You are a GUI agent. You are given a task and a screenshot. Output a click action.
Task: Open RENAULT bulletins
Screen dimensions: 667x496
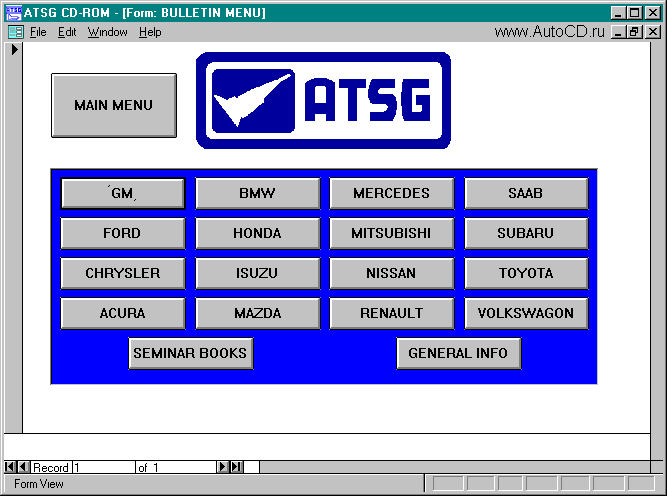coord(392,314)
